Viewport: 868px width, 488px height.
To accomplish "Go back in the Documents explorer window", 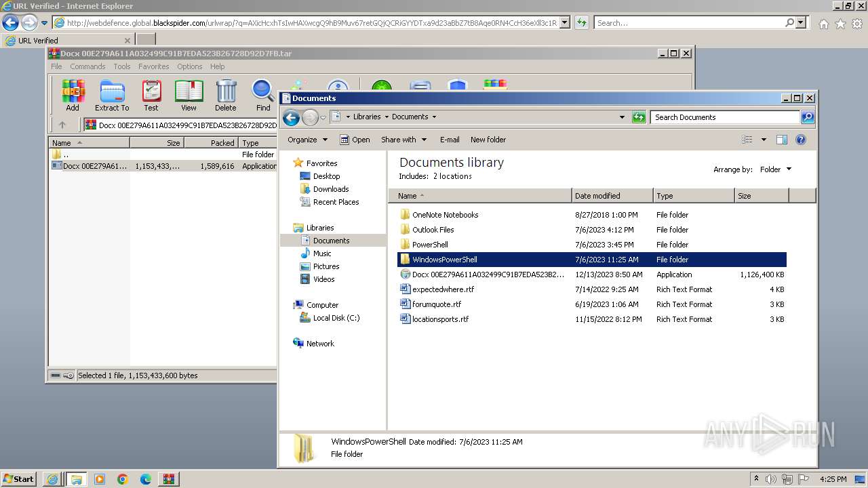I will (x=292, y=117).
